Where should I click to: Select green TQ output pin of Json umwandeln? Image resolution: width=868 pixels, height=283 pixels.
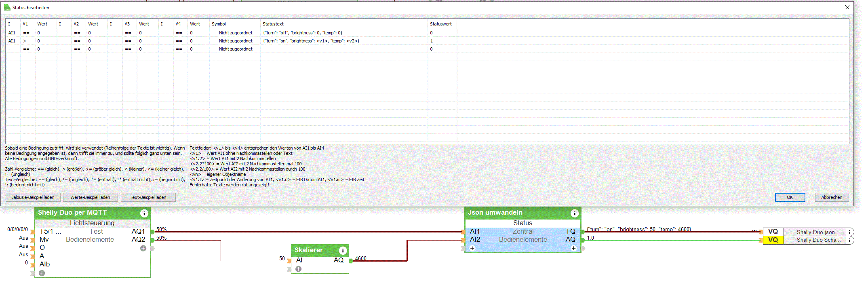point(583,232)
